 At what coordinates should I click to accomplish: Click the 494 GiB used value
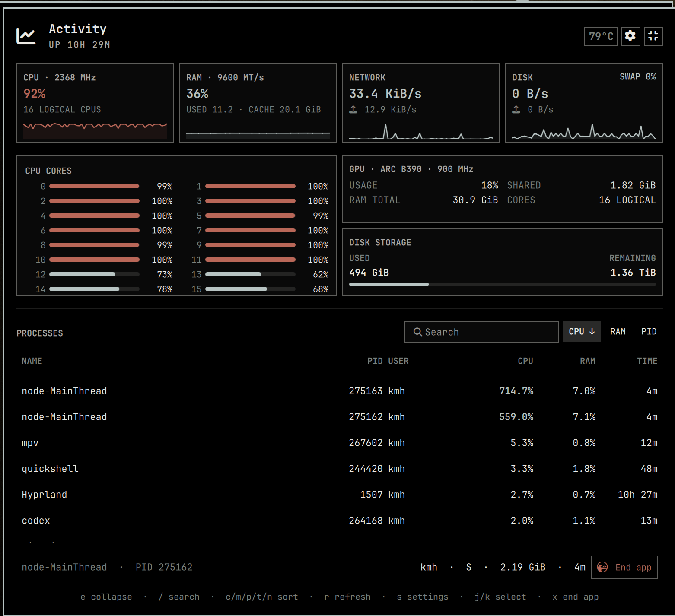tap(369, 273)
